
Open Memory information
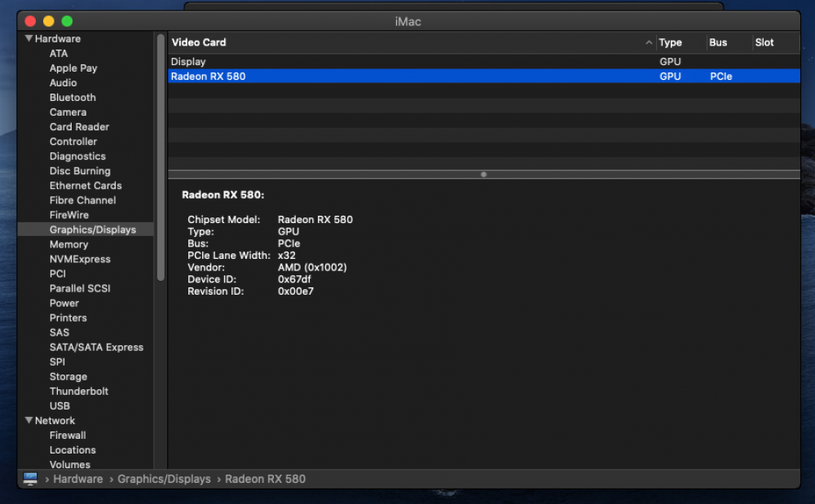coord(68,244)
